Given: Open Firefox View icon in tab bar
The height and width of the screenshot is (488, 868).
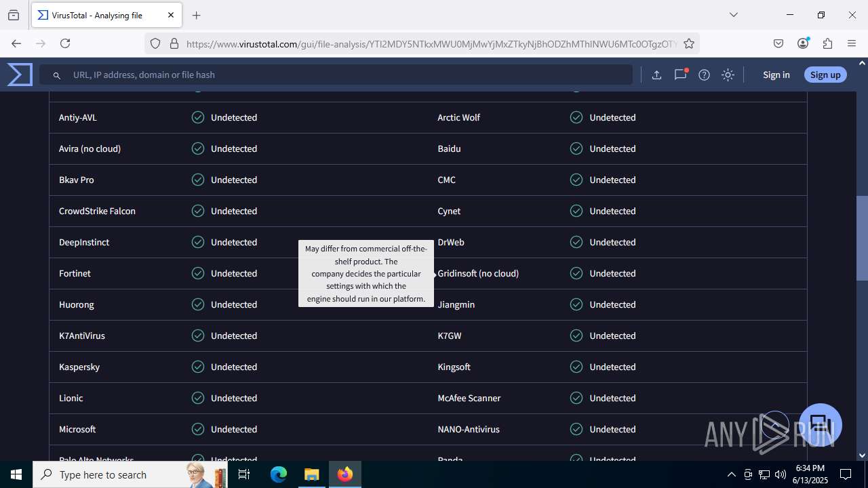Looking at the screenshot, I should pyautogui.click(x=14, y=15).
